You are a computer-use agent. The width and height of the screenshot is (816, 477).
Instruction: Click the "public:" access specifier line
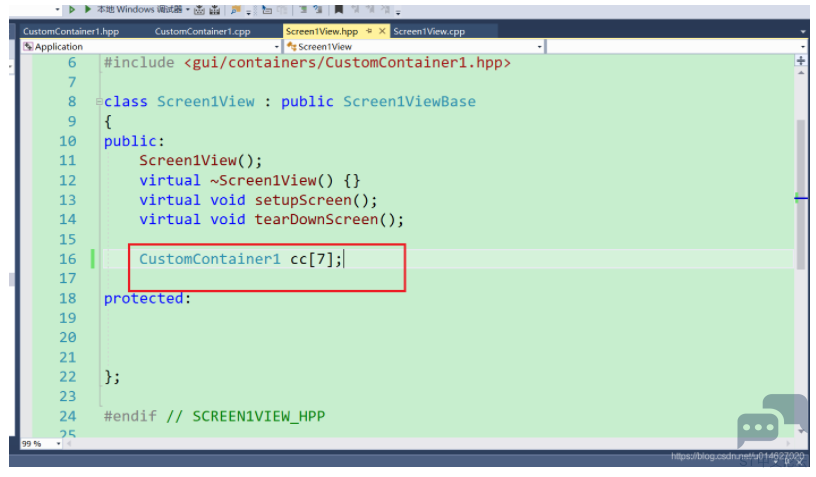(134, 141)
